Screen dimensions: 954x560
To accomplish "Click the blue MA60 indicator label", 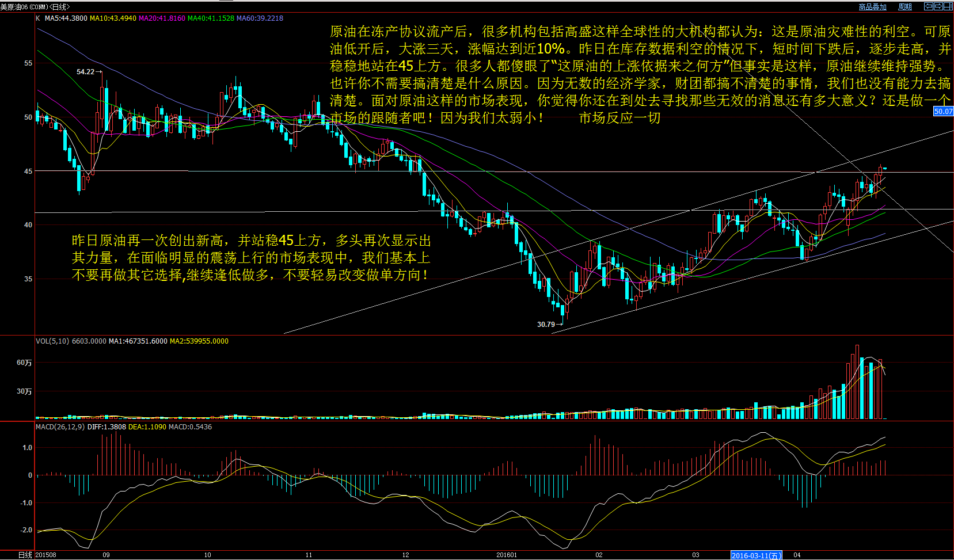I will point(260,18).
